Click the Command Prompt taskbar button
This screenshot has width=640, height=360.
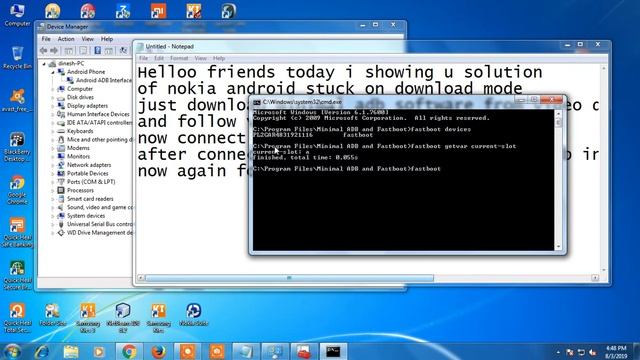[x=333, y=351]
